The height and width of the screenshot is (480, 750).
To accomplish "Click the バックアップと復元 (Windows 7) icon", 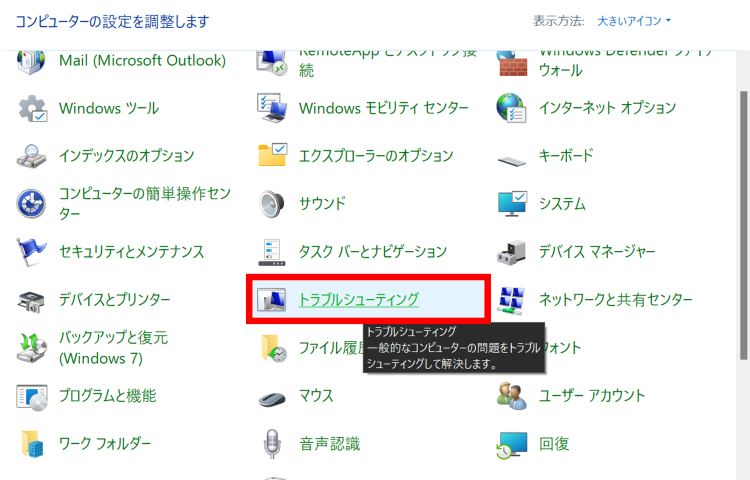I will pos(32,348).
